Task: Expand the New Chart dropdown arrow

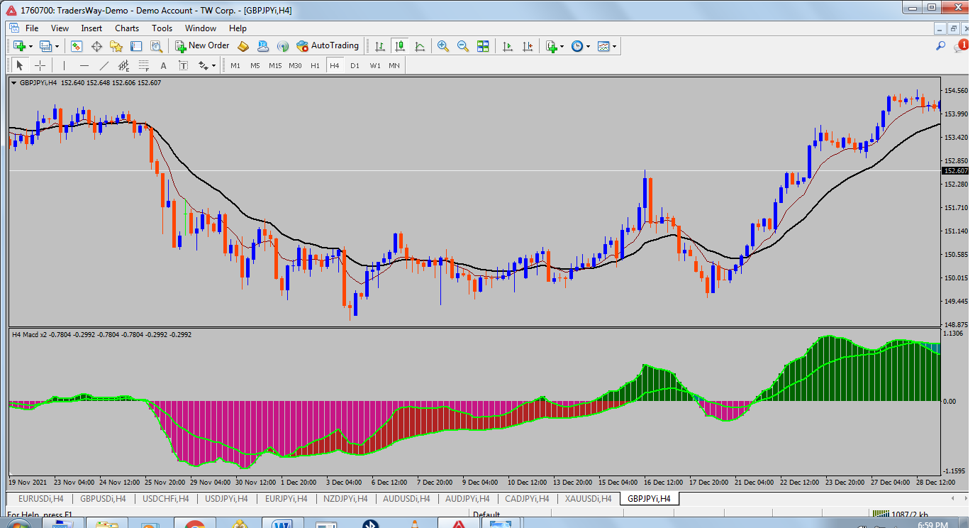Action: pyautogui.click(x=30, y=46)
